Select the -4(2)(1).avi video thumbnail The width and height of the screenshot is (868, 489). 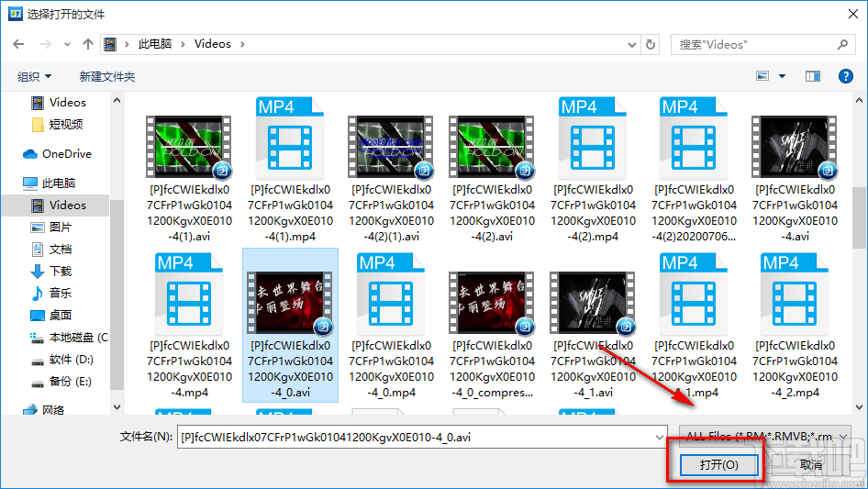(x=391, y=147)
